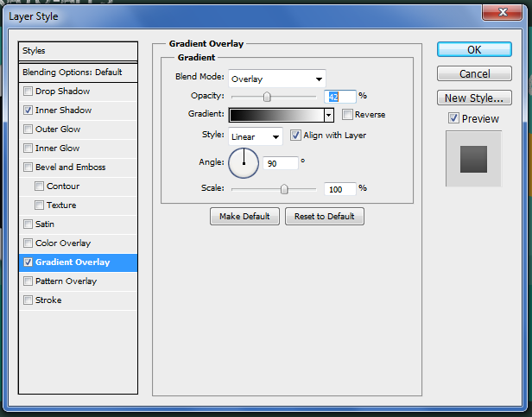The image size is (532, 417).
Task: Click the Opacity slider handle
Action: 267,97
